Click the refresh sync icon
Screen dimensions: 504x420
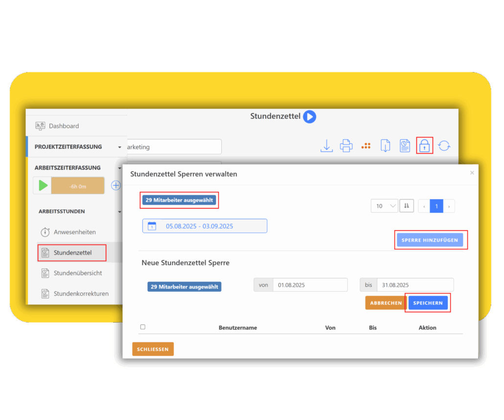click(x=444, y=146)
